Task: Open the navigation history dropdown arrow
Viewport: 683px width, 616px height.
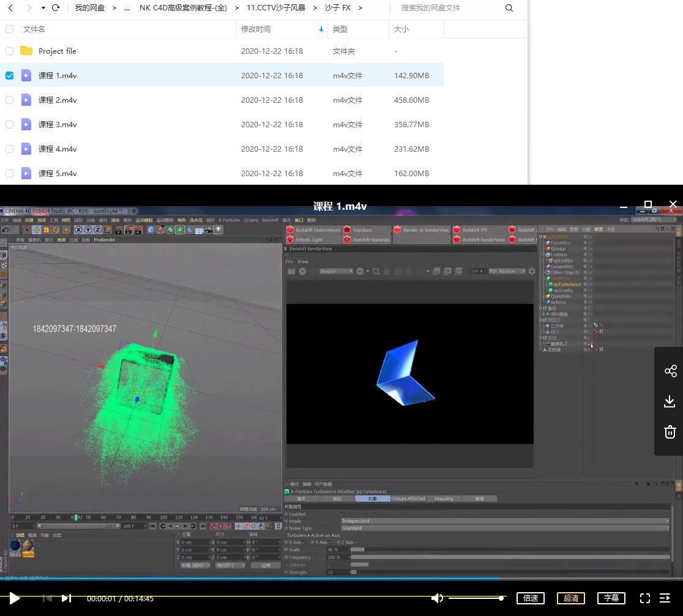Action: click(x=43, y=8)
